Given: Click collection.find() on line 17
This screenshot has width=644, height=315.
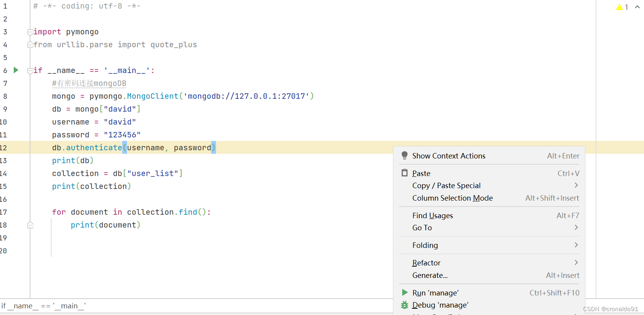Looking at the screenshot, I should [167, 212].
